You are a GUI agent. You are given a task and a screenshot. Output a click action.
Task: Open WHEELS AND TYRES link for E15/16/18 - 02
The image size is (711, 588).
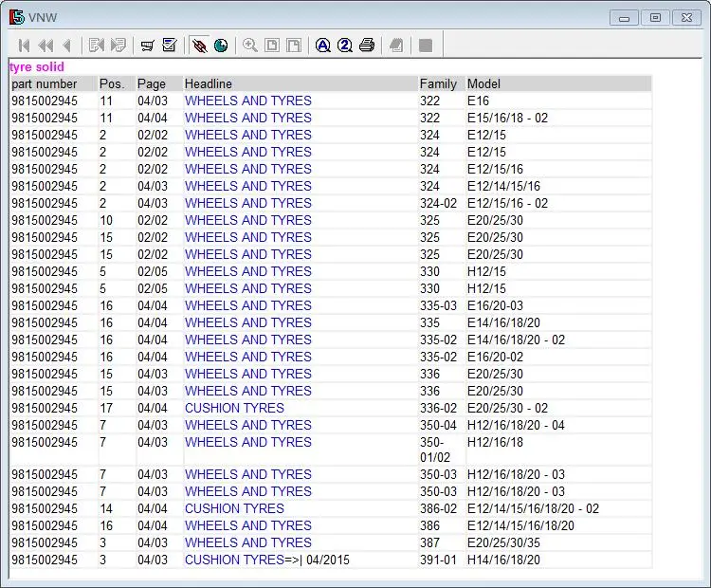248,118
